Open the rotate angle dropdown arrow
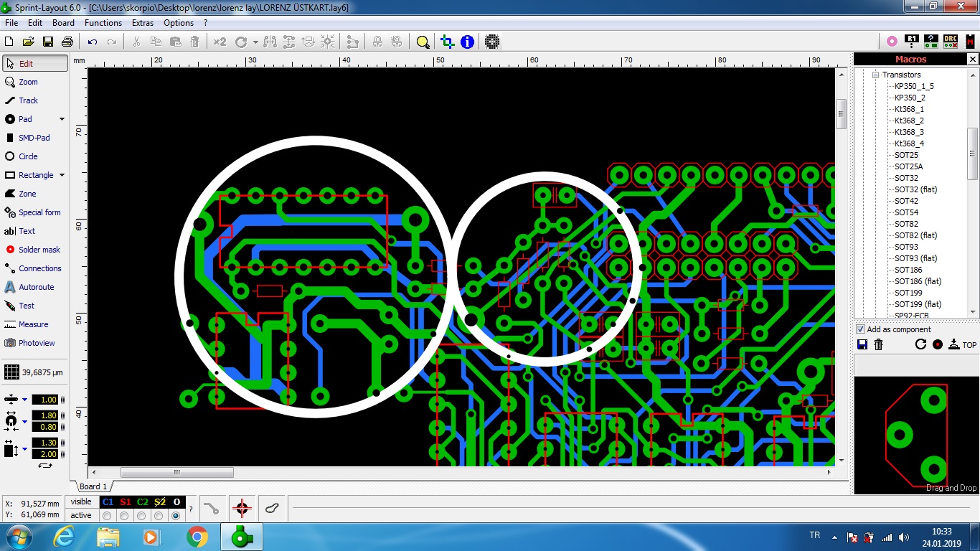980x551 pixels. click(255, 42)
